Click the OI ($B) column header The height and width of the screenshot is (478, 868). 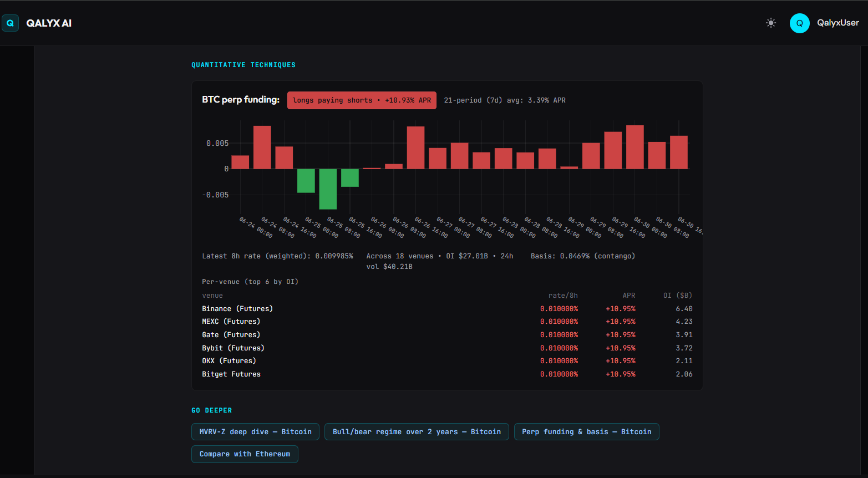[678, 296]
